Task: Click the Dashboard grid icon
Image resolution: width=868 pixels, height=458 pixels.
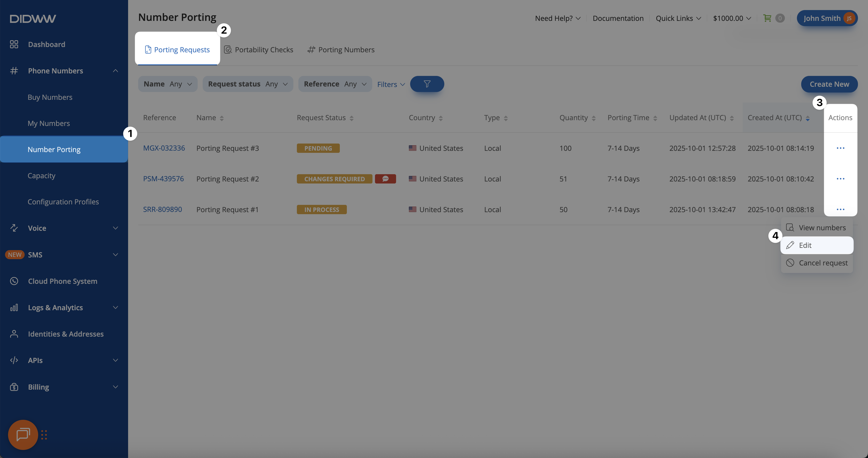Action: click(x=14, y=44)
